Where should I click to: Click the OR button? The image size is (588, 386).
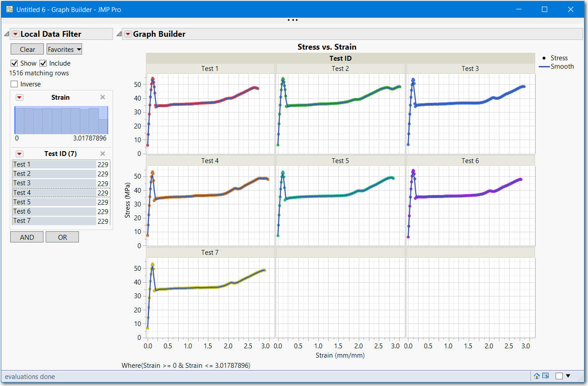click(x=62, y=237)
